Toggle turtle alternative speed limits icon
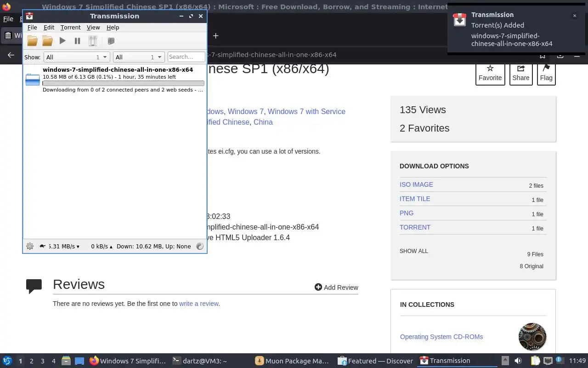The image size is (588, 368). point(43,246)
